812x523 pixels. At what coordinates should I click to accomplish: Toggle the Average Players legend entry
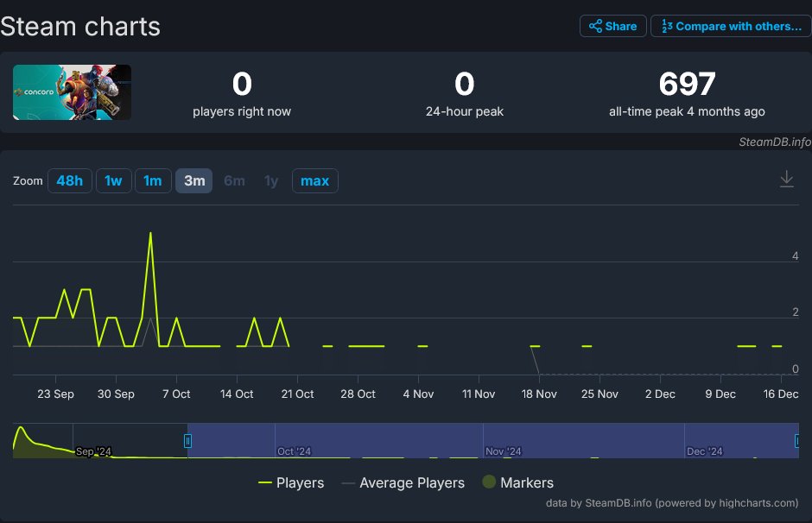pyautogui.click(x=403, y=482)
